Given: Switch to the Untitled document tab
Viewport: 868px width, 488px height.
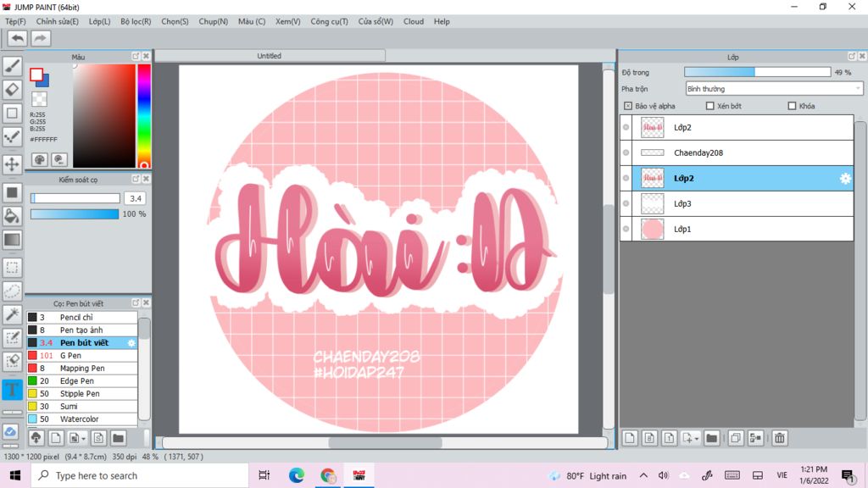Looking at the screenshot, I should pos(270,56).
